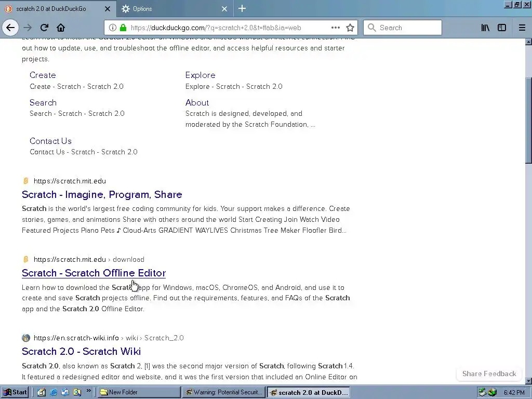Open the Windows Start menu

coord(15,392)
